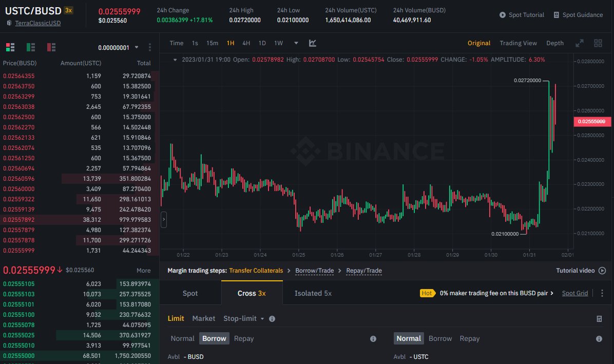Select bid order priced 0.02555000
This screenshot has width=614, height=364.
[x=80, y=356]
